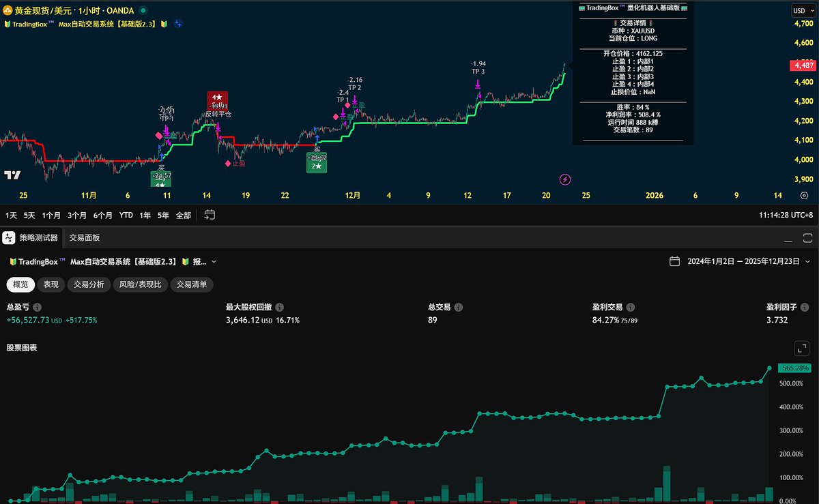Show info tooltip for 最大股权回撤
The width and height of the screenshot is (819, 504).
click(x=280, y=308)
